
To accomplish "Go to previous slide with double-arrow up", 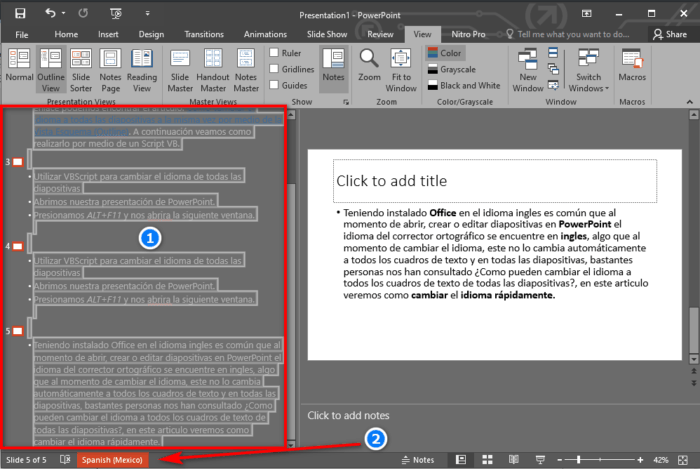I will click(x=694, y=371).
